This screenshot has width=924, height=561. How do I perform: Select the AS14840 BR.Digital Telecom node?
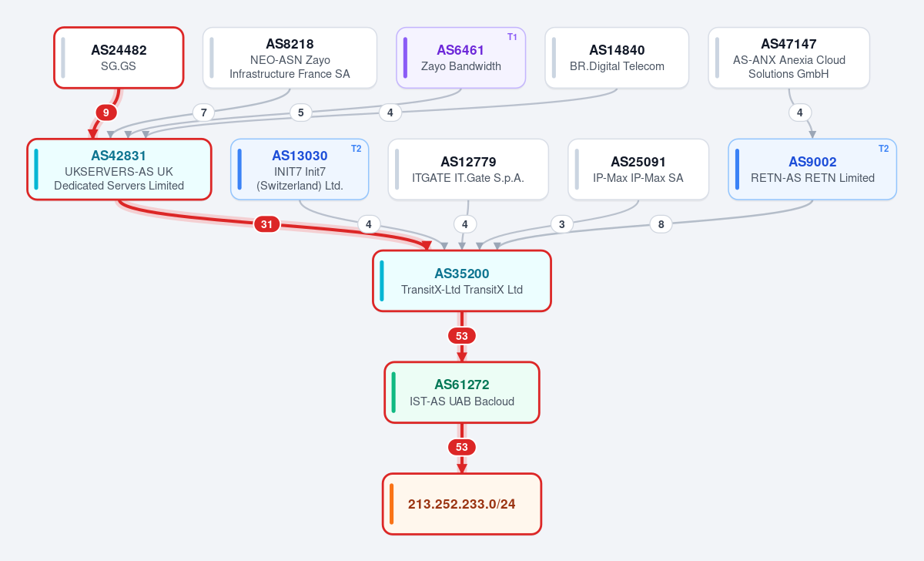point(617,58)
